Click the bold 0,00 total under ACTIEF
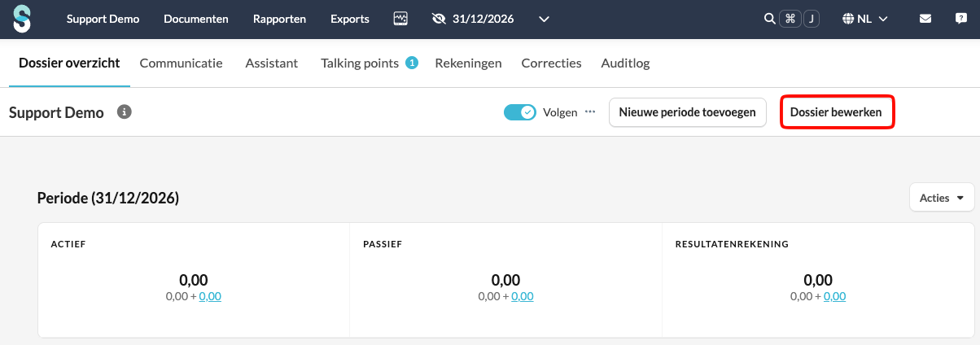 point(194,280)
